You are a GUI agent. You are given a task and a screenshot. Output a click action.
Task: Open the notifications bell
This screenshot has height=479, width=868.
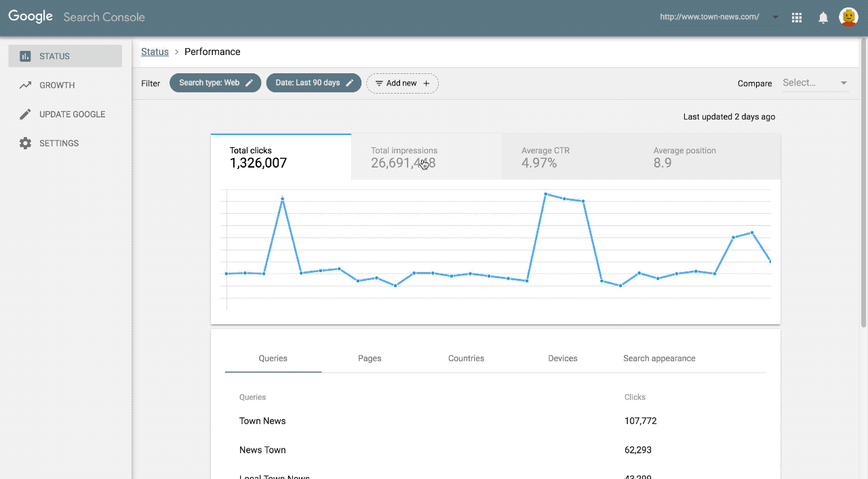pyautogui.click(x=823, y=18)
